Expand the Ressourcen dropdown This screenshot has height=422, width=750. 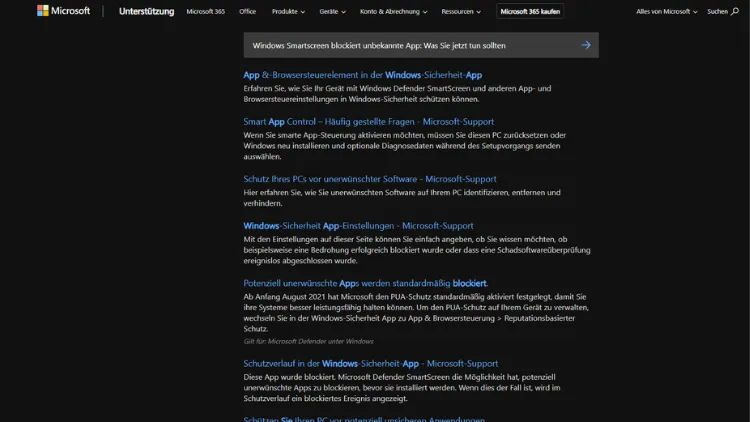click(461, 11)
